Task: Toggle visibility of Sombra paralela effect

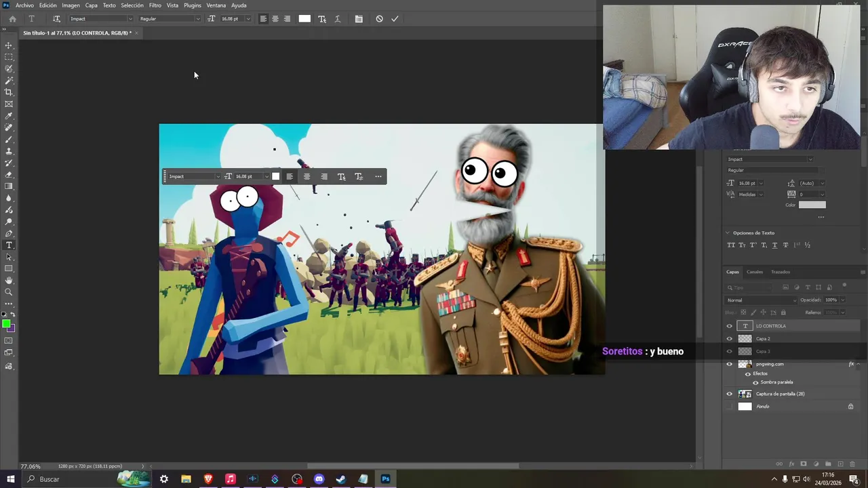Action: [x=756, y=382]
